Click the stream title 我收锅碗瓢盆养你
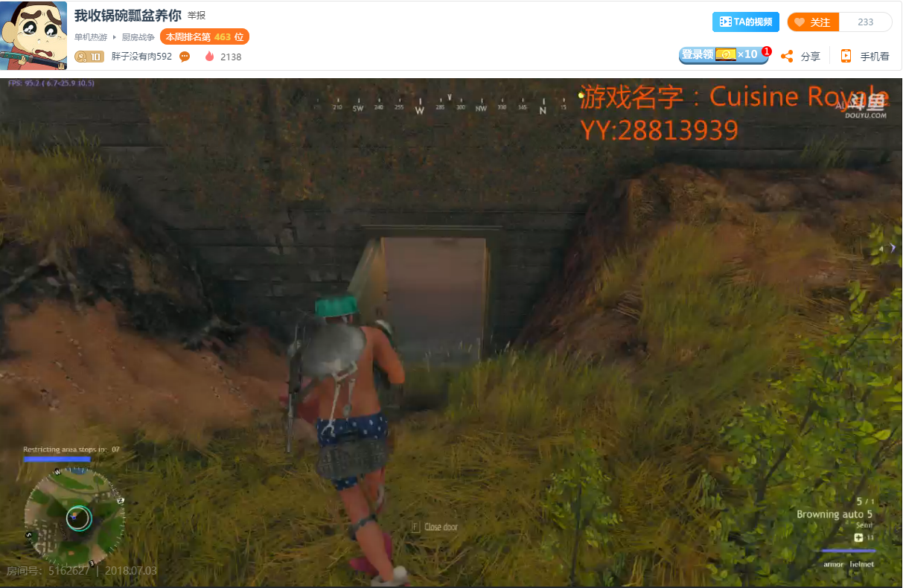Image resolution: width=903 pixels, height=588 pixels. point(128,16)
